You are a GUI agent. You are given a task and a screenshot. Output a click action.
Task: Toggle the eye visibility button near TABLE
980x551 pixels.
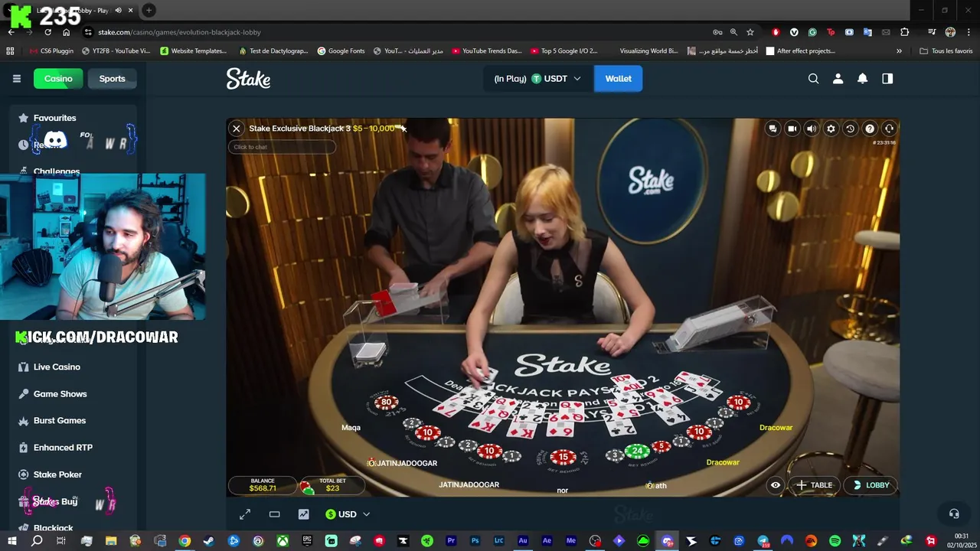point(776,485)
